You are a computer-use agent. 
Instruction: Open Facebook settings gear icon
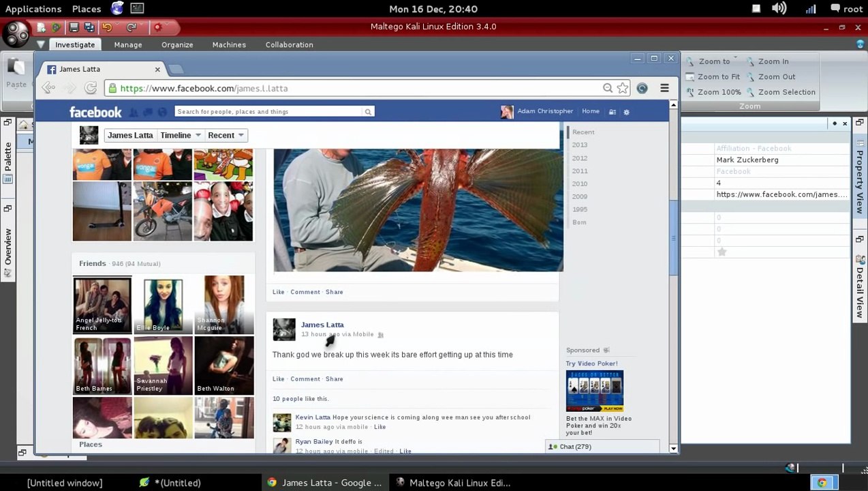point(626,112)
